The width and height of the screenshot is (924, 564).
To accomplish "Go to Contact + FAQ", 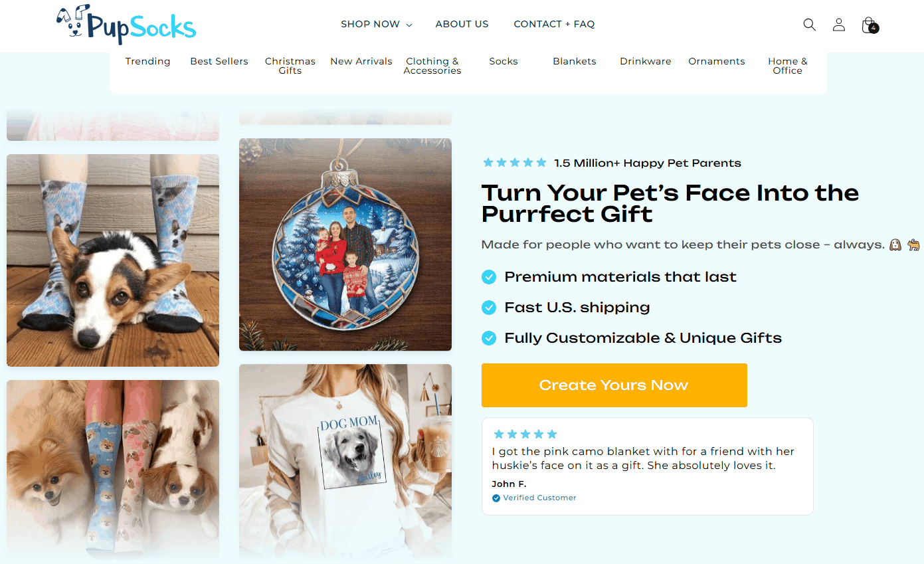I will [554, 25].
